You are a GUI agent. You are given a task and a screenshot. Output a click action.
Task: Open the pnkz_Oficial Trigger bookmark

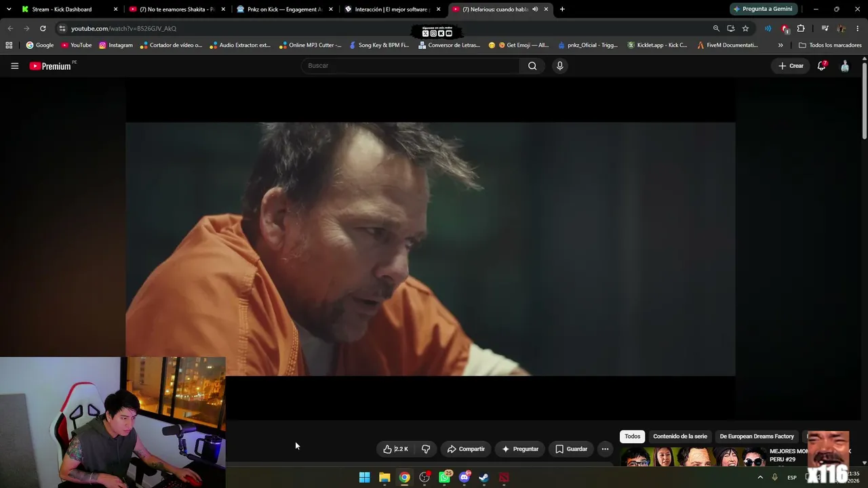[588, 45]
